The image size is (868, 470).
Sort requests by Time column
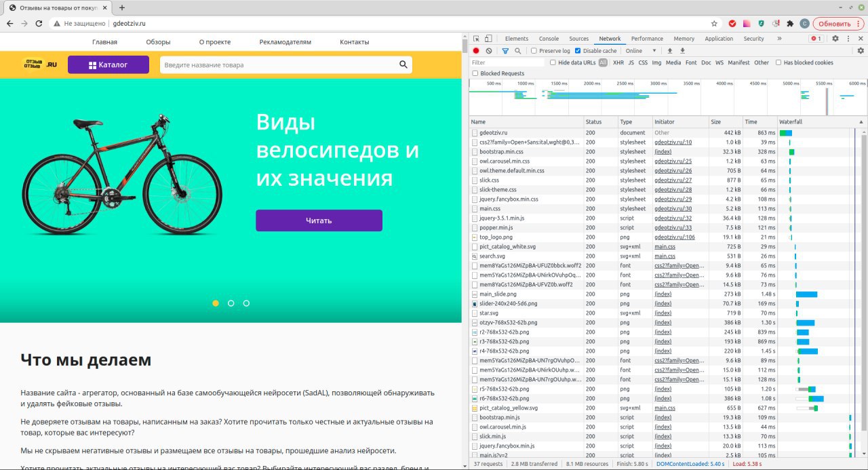[x=759, y=121]
